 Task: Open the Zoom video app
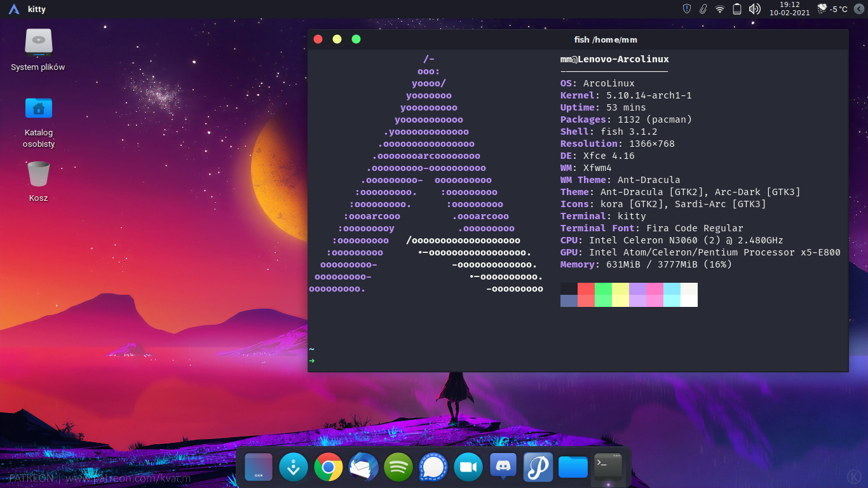coord(468,467)
